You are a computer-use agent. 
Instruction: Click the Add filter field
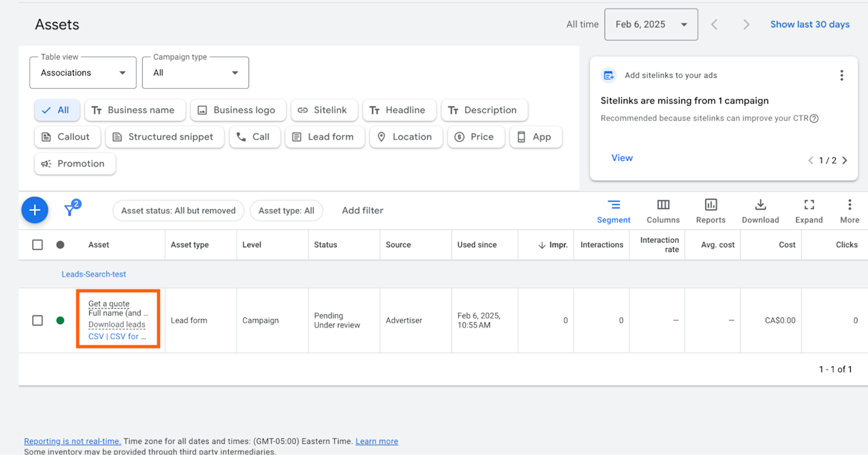(x=363, y=211)
